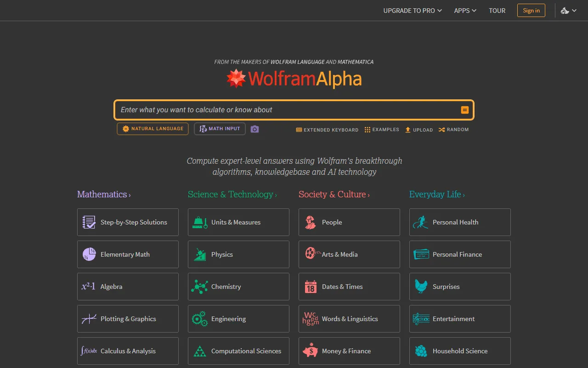Pick a Random query
Image resolution: width=588 pixels, height=368 pixels.
453,130
